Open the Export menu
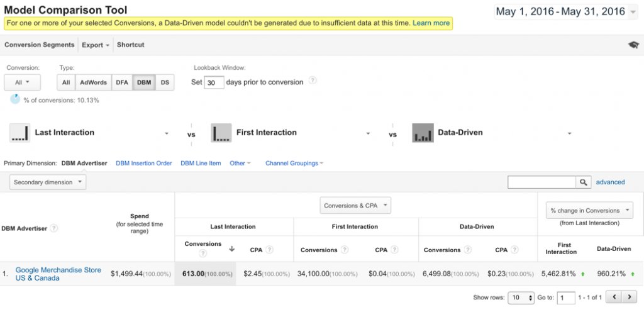The image size is (644, 312). coord(96,45)
